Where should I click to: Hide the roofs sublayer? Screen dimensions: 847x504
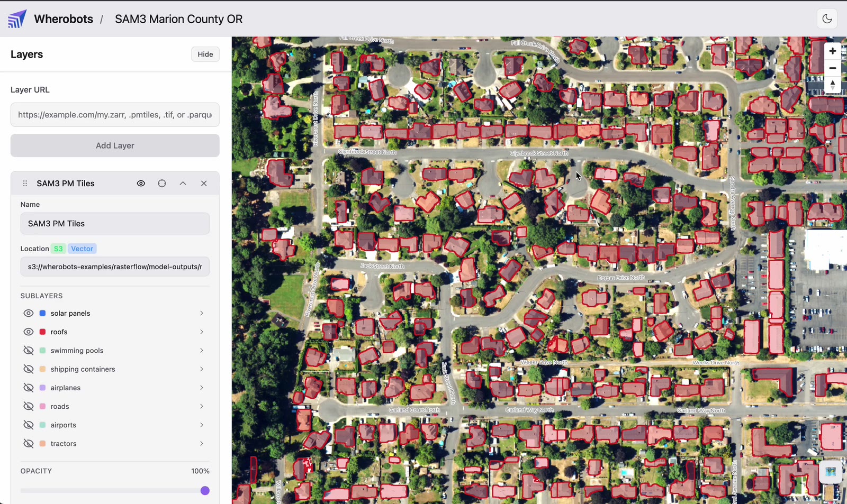(x=29, y=332)
